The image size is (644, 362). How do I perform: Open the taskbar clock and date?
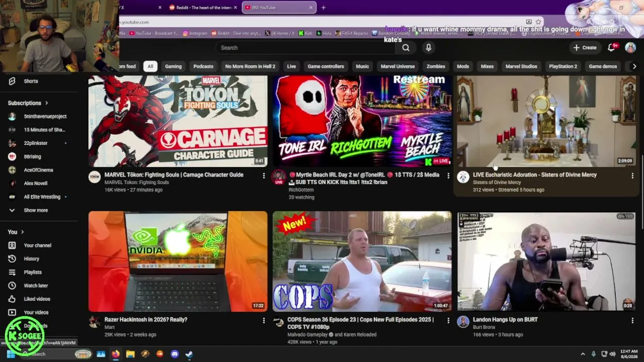click(x=629, y=354)
